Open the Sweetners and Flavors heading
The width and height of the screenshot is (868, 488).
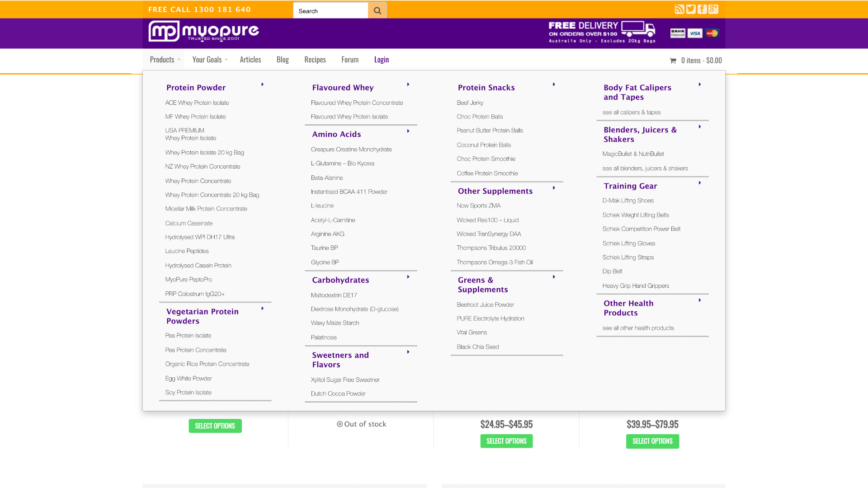tap(340, 360)
